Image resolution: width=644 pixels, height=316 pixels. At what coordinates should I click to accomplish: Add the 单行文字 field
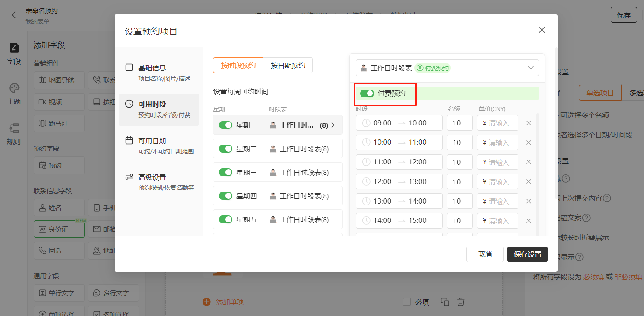click(x=59, y=293)
